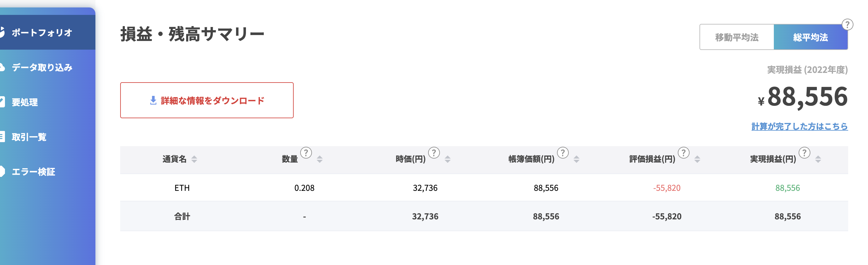The width and height of the screenshot is (868, 265).
Task: Click the help icon above 総平均法 toggle
Action: 848,25
